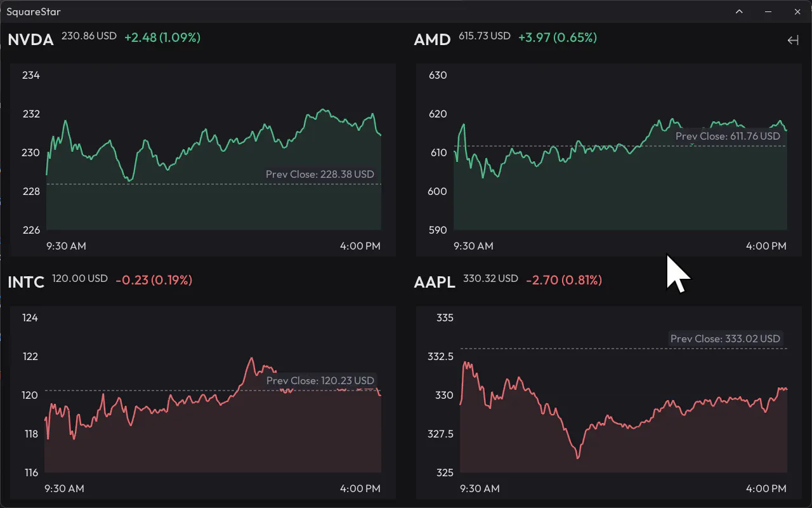
Task: Select the AAPL ticker symbol
Action: 435,282
